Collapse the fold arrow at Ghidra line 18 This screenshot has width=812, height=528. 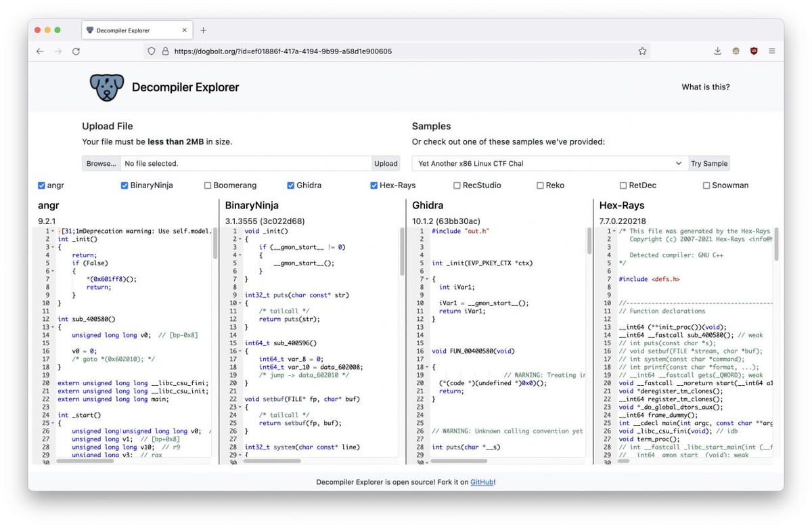coord(426,367)
